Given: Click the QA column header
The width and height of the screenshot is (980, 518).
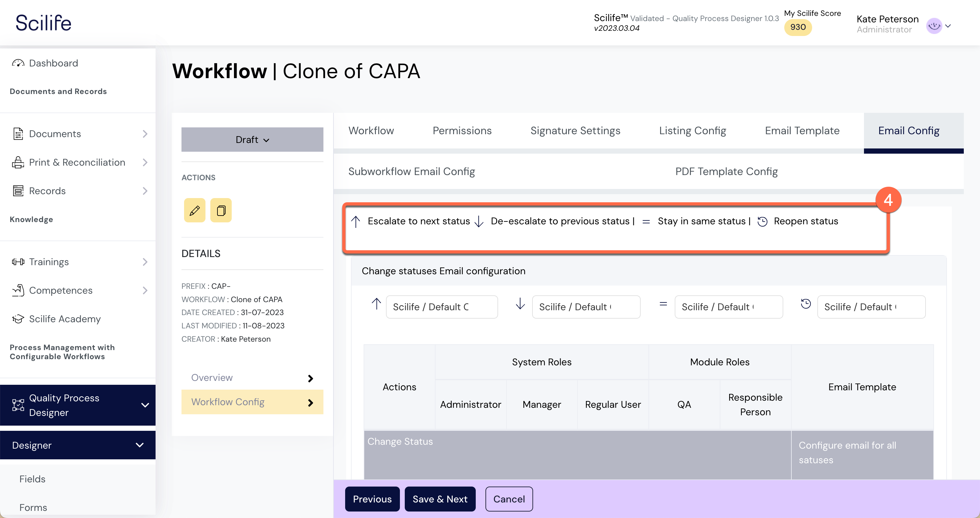Looking at the screenshot, I should pos(684,404).
